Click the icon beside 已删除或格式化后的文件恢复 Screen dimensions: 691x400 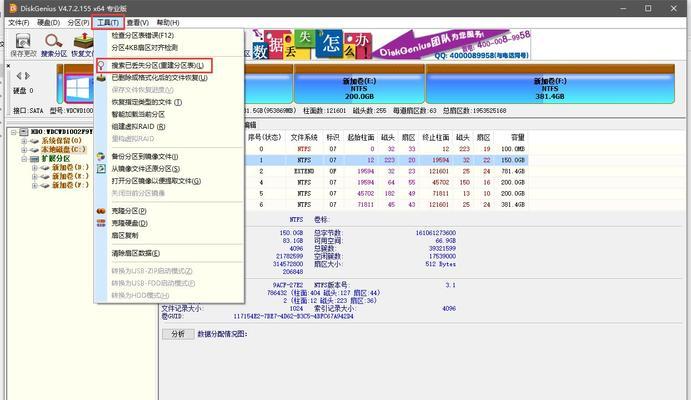[x=101, y=78]
